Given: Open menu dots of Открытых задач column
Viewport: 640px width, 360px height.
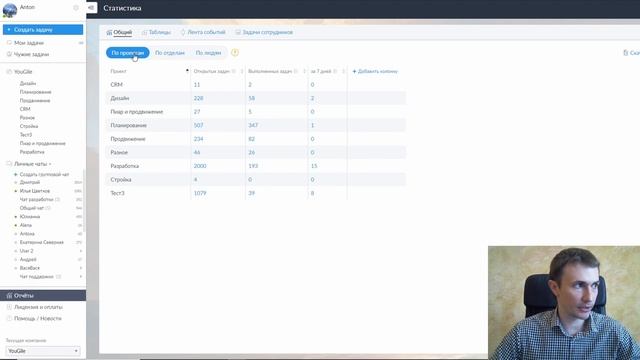Looking at the screenshot, I should coord(242,71).
